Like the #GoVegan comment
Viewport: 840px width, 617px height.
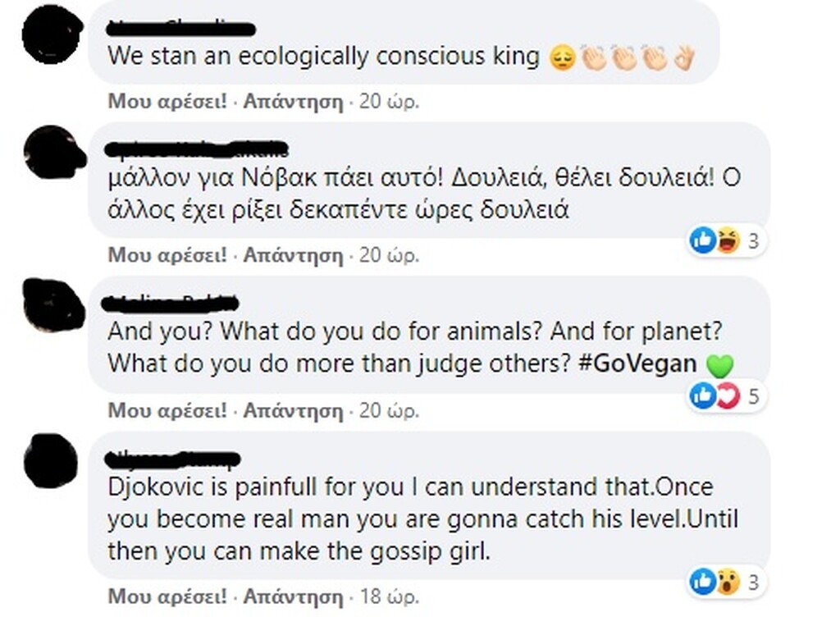pos(167,409)
